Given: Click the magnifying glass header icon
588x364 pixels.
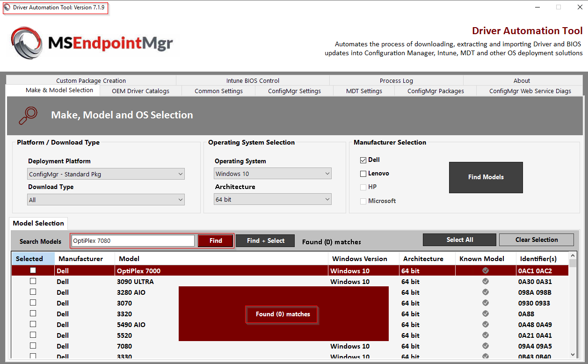Looking at the screenshot, I should (x=29, y=115).
